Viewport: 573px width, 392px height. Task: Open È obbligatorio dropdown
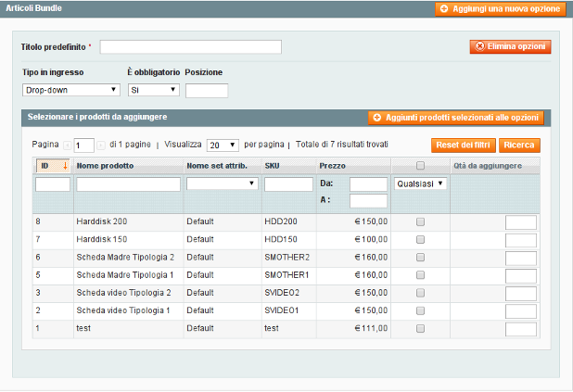153,90
